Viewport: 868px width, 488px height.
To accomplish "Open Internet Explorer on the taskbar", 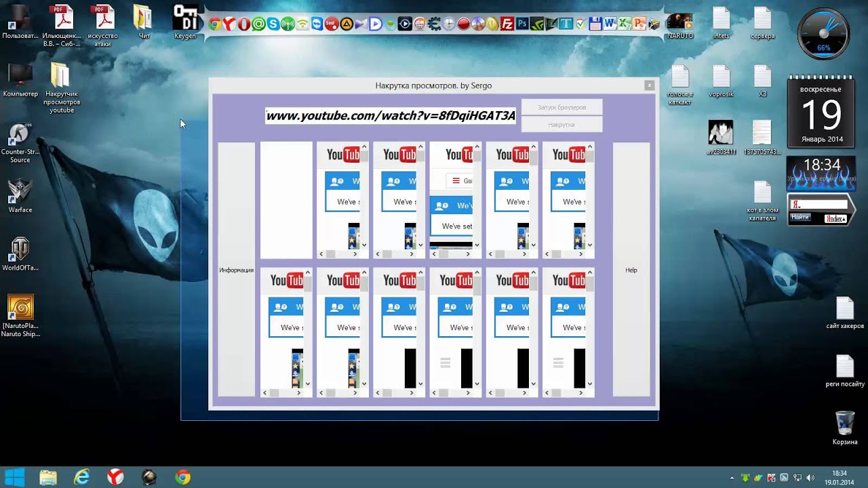I will point(82,477).
